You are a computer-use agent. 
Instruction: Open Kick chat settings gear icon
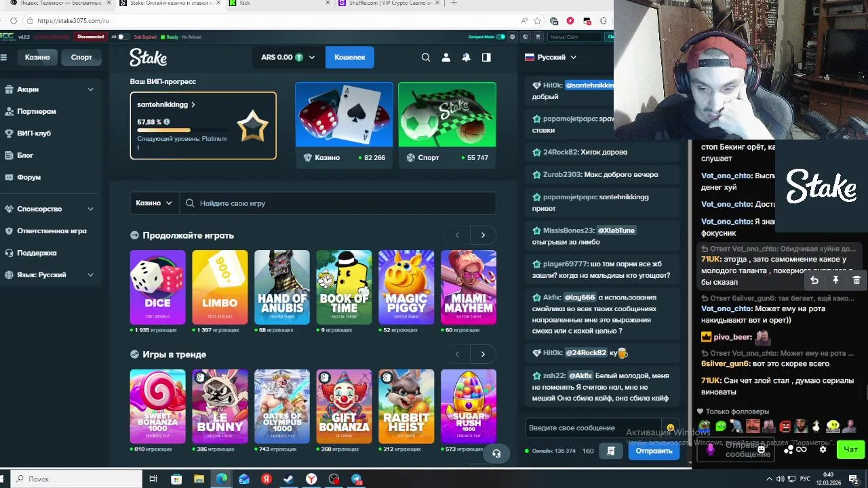(x=823, y=449)
